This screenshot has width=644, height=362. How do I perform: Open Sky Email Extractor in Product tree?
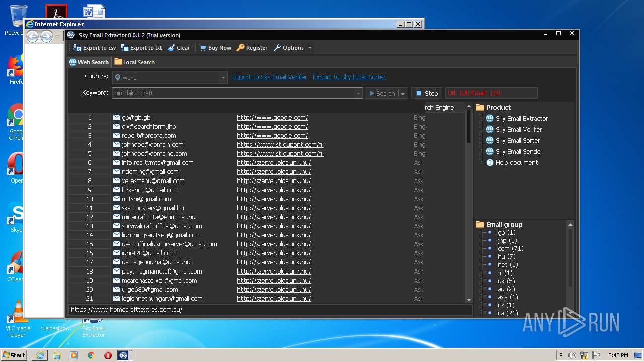522,119
